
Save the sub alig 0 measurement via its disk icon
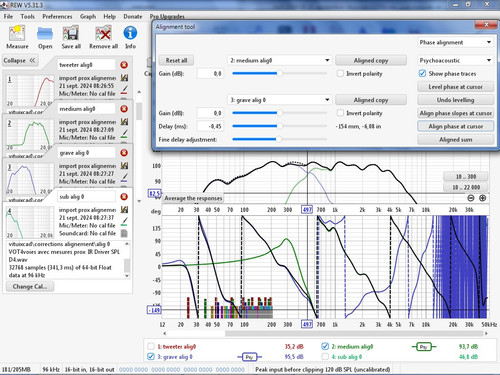tap(124, 210)
